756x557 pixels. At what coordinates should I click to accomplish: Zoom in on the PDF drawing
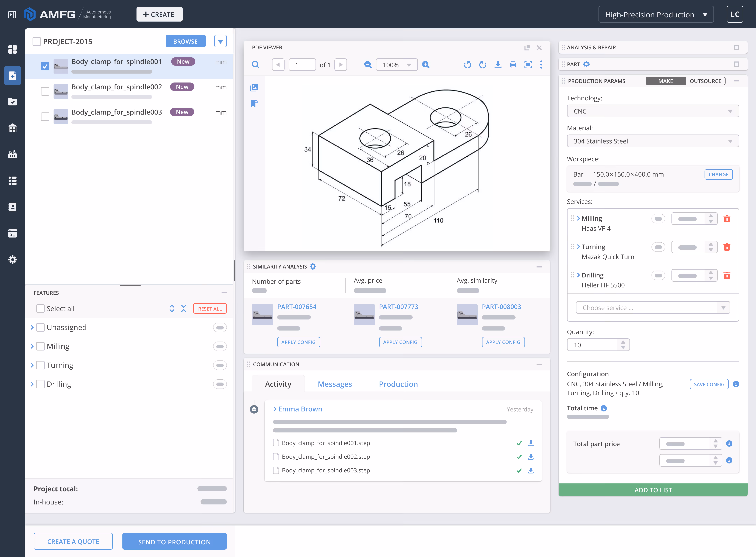pyautogui.click(x=426, y=65)
